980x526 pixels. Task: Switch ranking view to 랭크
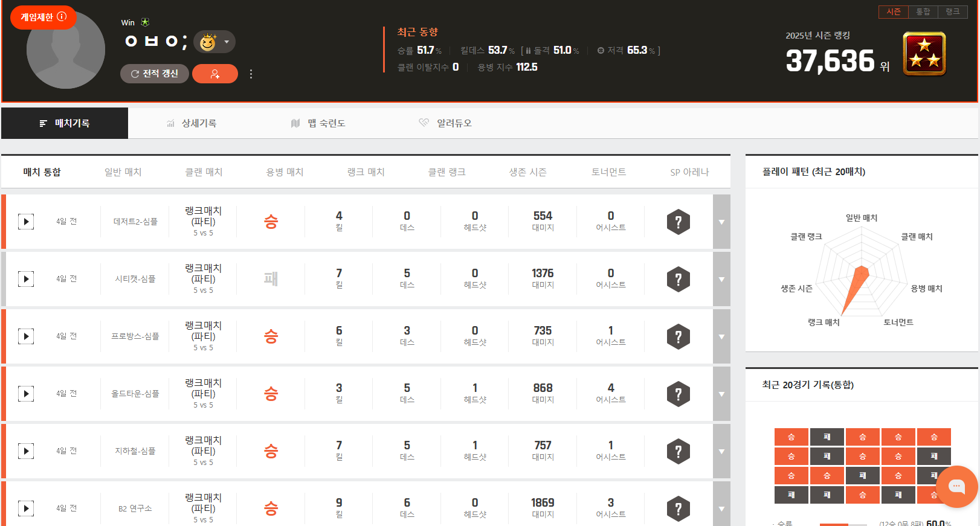pyautogui.click(x=952, y=12)
